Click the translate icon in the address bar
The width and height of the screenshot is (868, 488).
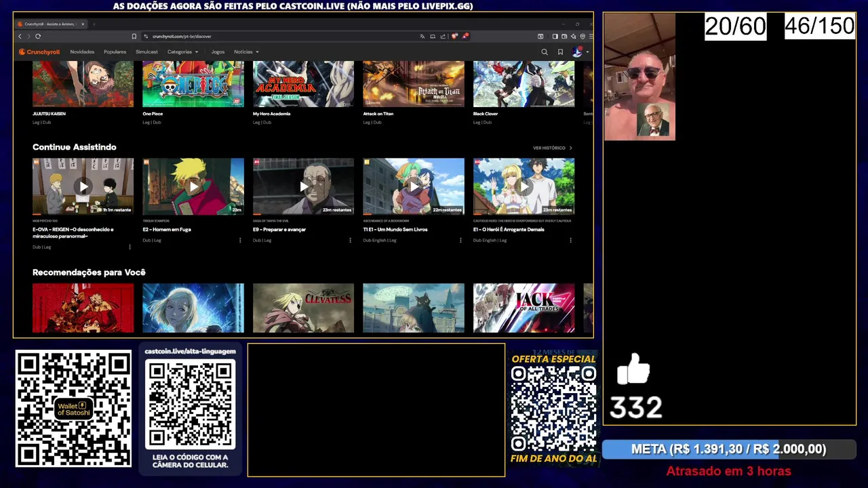point(422,36)
